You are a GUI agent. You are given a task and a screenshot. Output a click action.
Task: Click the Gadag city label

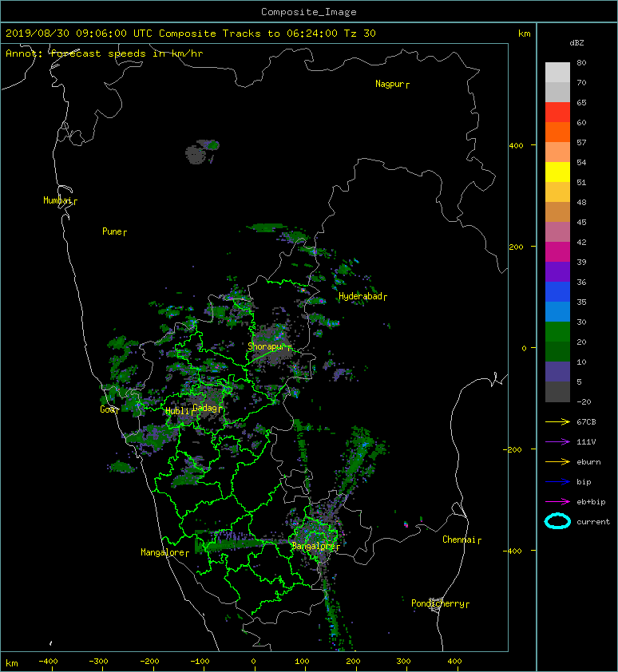click(205, 408)
